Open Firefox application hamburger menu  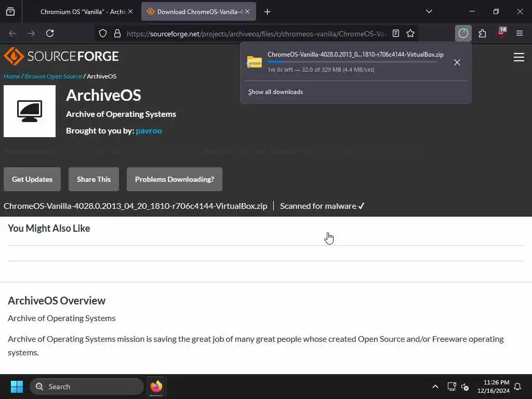point(520,33)
